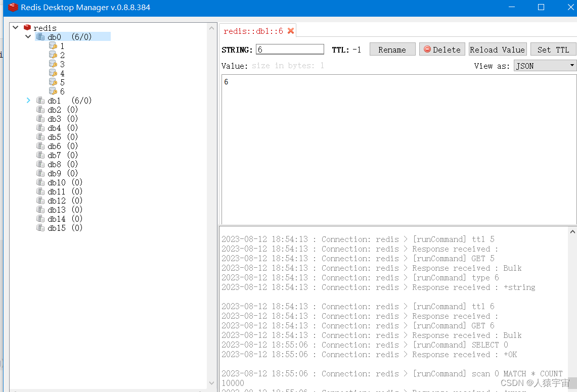Click the db4 database icon
The width and height of the screenshot is (577, 392).
[40, 128]
